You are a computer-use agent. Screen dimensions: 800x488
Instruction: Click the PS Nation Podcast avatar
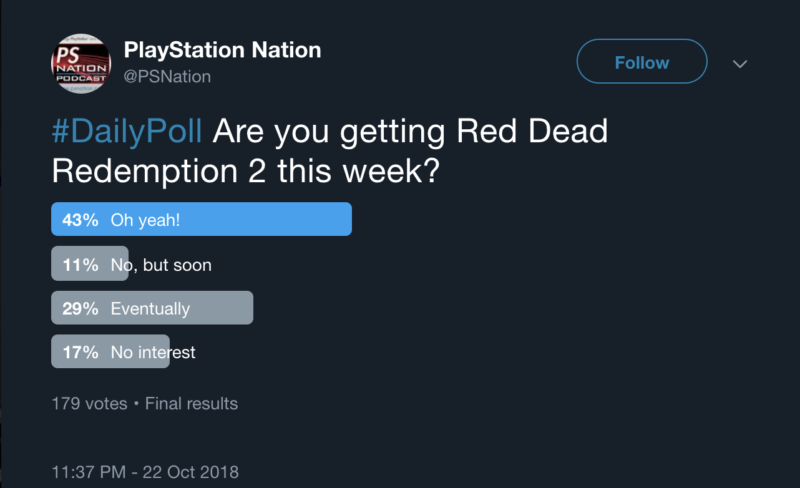(x=81, y=62)
